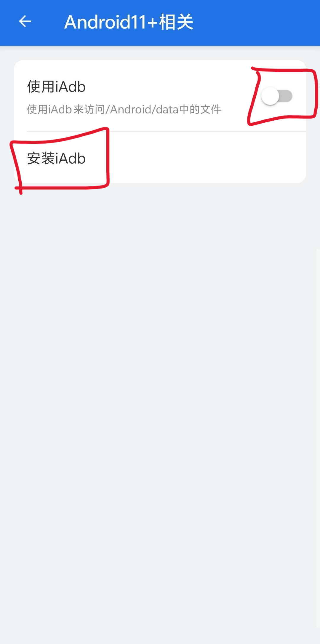Tap the white settings card's top padding

160,68
